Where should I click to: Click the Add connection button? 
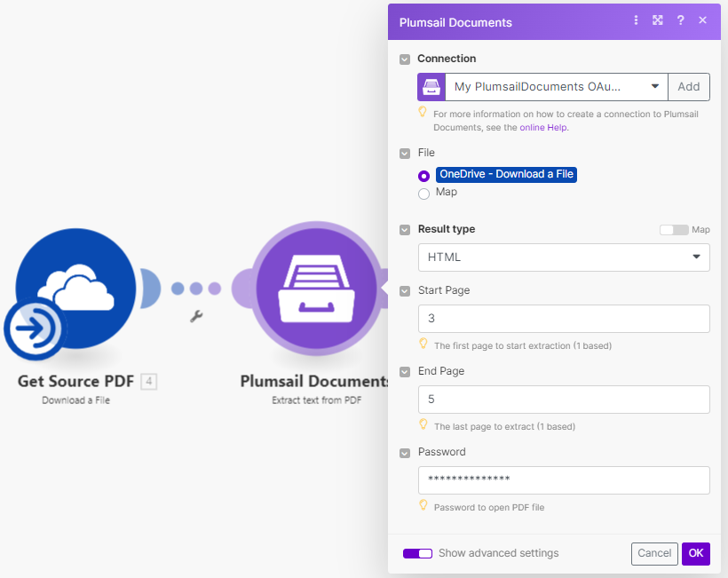689,87
